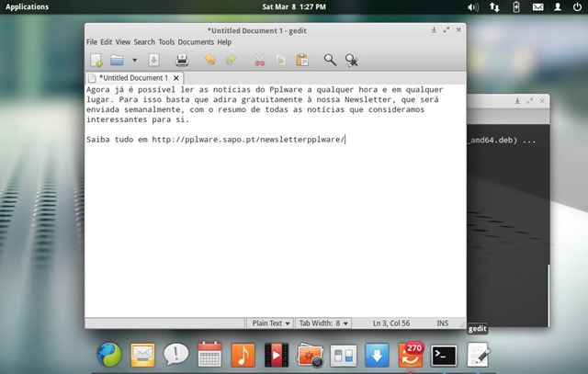
Task: Open the Search menu
Action: coord(144,42)
